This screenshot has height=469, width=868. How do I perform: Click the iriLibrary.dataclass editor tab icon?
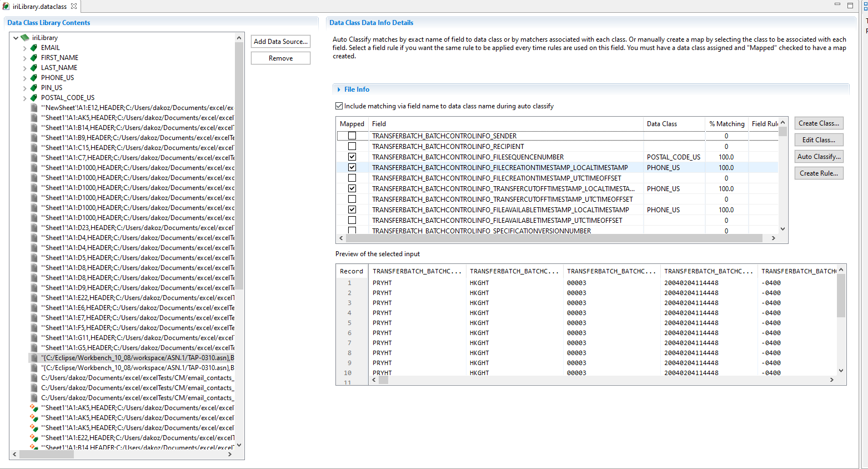click(6, 6)
